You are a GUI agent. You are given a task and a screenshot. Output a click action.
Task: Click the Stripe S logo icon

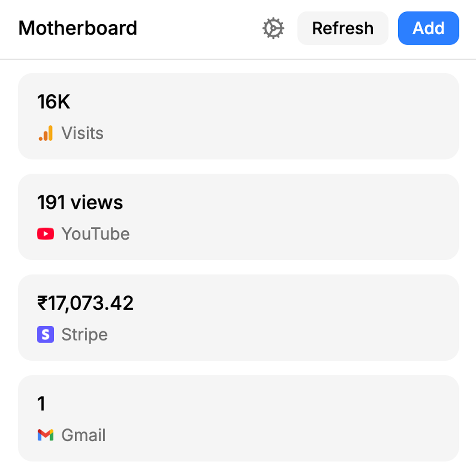coord(45,335)
